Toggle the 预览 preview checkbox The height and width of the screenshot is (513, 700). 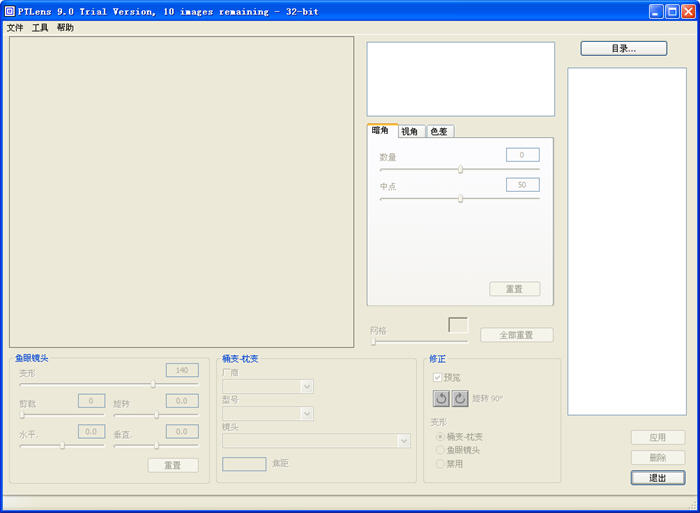click(x=438, y=378)
